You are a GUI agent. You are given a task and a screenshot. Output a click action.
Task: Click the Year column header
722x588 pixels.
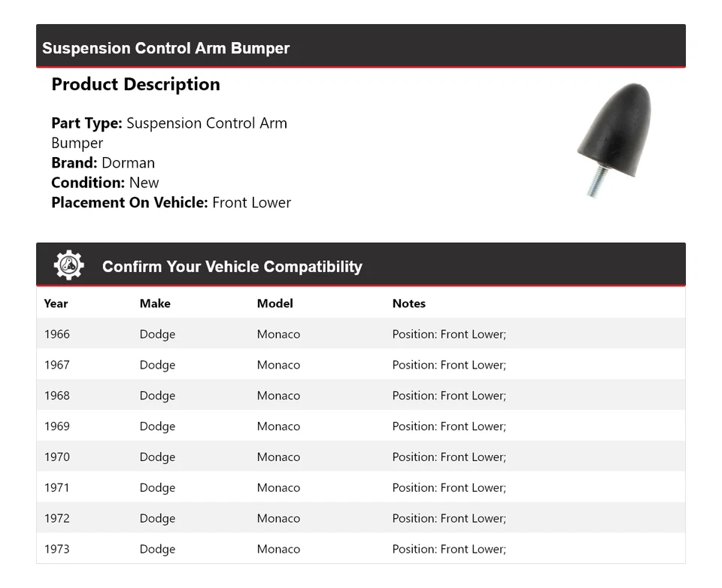pyautogui.click(x=56, y=304)
